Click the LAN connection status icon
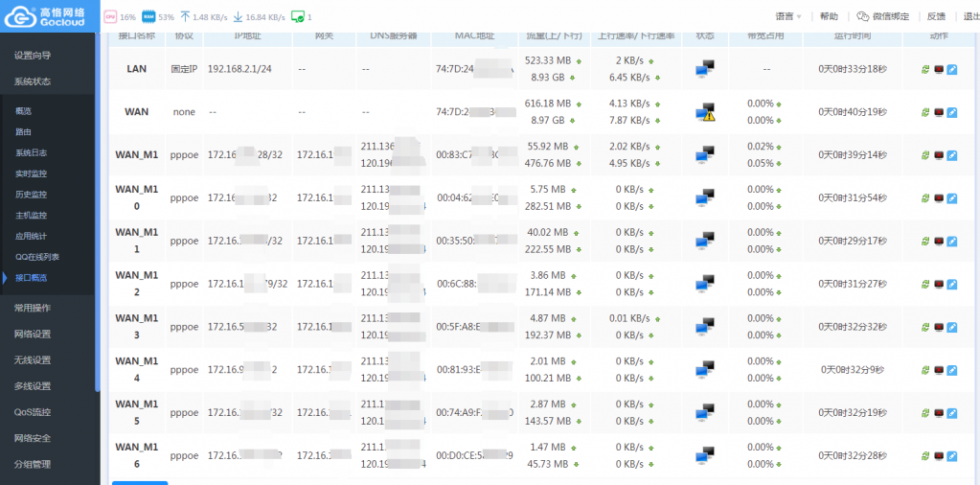 pos(705,69)
